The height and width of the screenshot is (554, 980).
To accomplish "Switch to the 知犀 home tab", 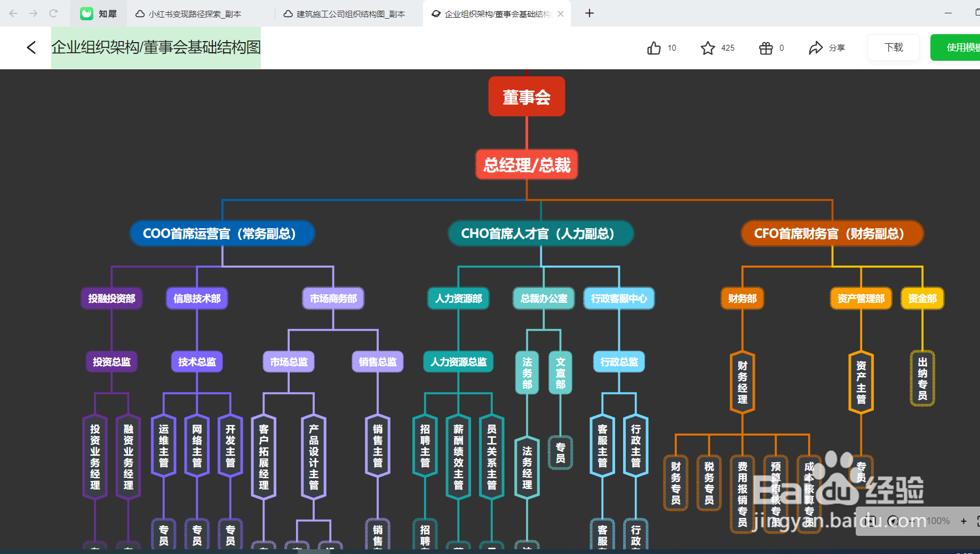I will point(99,14).
